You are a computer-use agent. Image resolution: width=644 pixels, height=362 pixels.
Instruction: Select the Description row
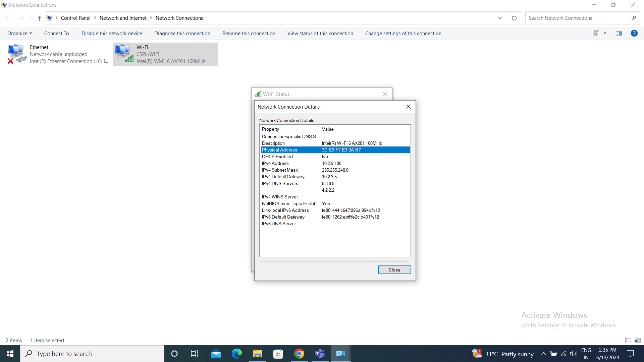point(335,143)
